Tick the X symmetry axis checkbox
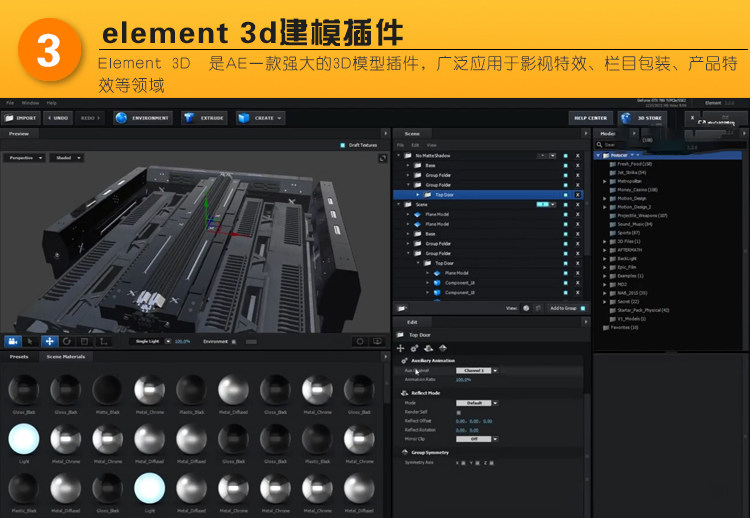The height and width of the screenshot is (518, 750). [x=463, y=463]
